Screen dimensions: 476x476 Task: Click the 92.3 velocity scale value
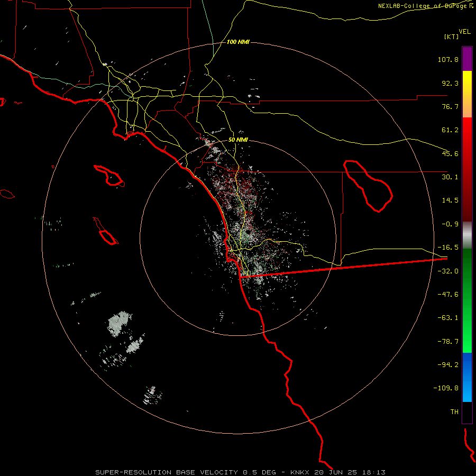pyautogui.click(x=450, y=83)
